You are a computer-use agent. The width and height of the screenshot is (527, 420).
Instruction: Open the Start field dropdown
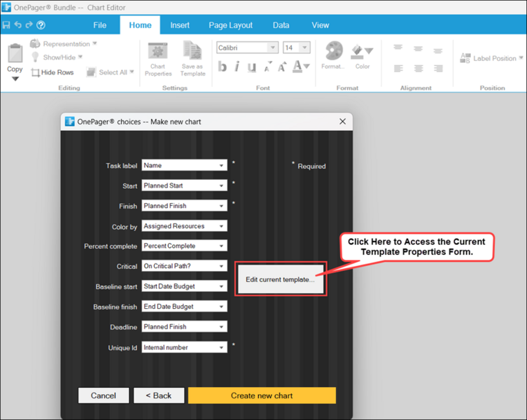[185, 185]
